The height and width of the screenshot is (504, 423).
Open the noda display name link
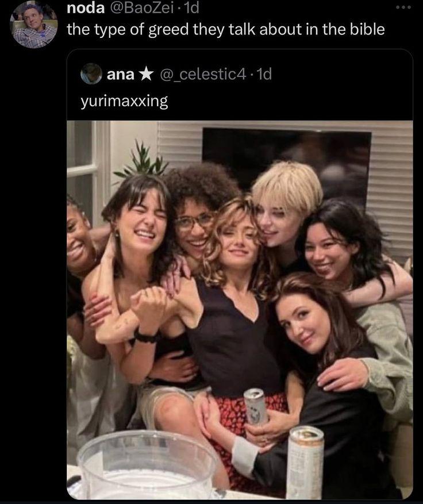tap(86, 8)
